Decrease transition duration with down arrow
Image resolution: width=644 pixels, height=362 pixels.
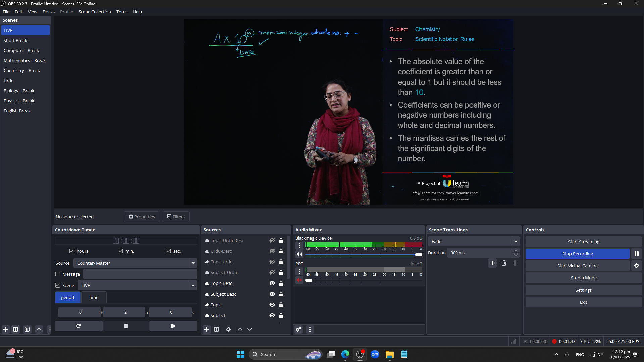[516, 255]
